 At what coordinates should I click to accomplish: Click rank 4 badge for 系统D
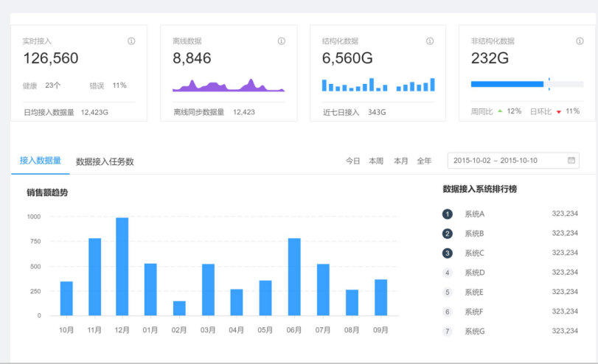click(x=448, y=273)
